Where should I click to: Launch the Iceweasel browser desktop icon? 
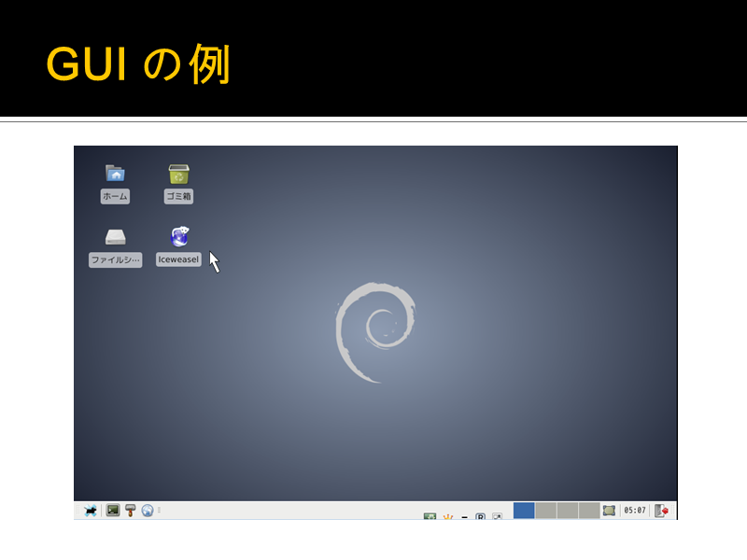[x=179, y=237]
